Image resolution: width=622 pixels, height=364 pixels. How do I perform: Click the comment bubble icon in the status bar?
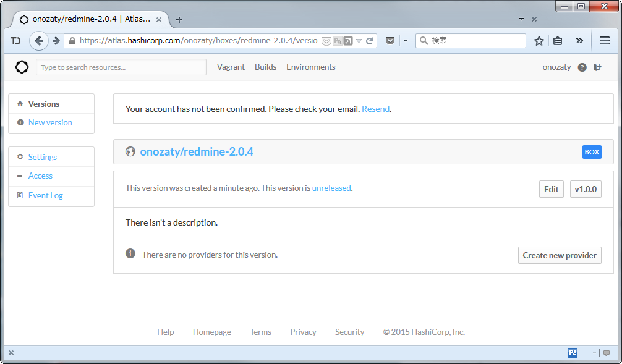click(607, 353)
